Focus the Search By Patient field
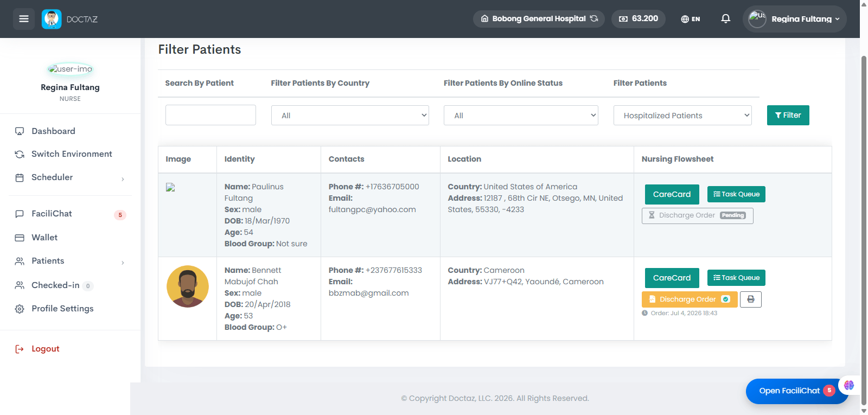The image size is (868, 415). 210,115
